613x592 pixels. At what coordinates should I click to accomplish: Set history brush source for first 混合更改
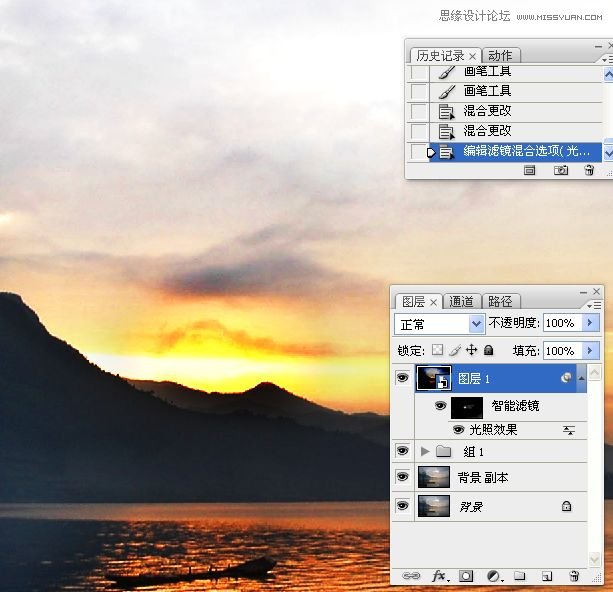point(419,111)
